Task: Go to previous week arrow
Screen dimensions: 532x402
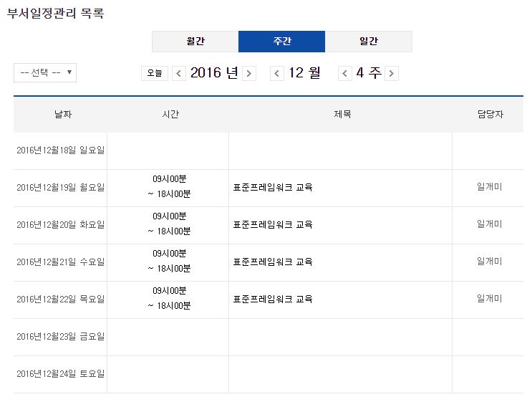Action: pos(345,73)
